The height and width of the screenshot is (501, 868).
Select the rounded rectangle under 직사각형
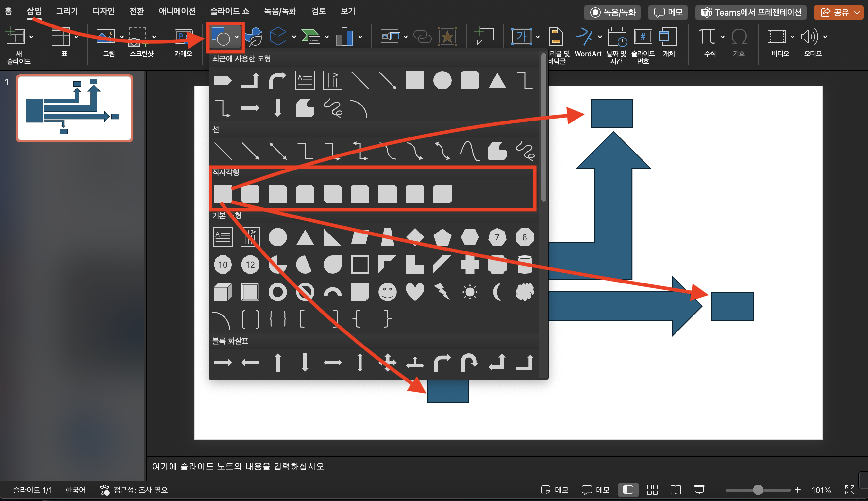[x=250, y=194]
